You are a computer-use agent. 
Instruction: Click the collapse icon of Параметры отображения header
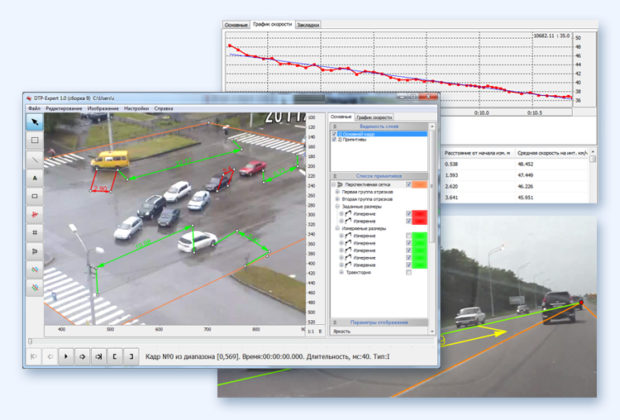tap(335, 323)
